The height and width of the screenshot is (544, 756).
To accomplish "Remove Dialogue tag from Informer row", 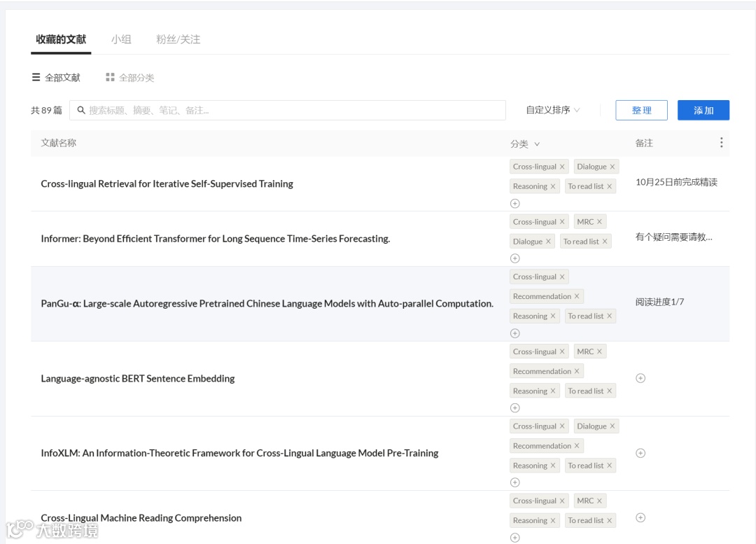I will coord(548,242).
